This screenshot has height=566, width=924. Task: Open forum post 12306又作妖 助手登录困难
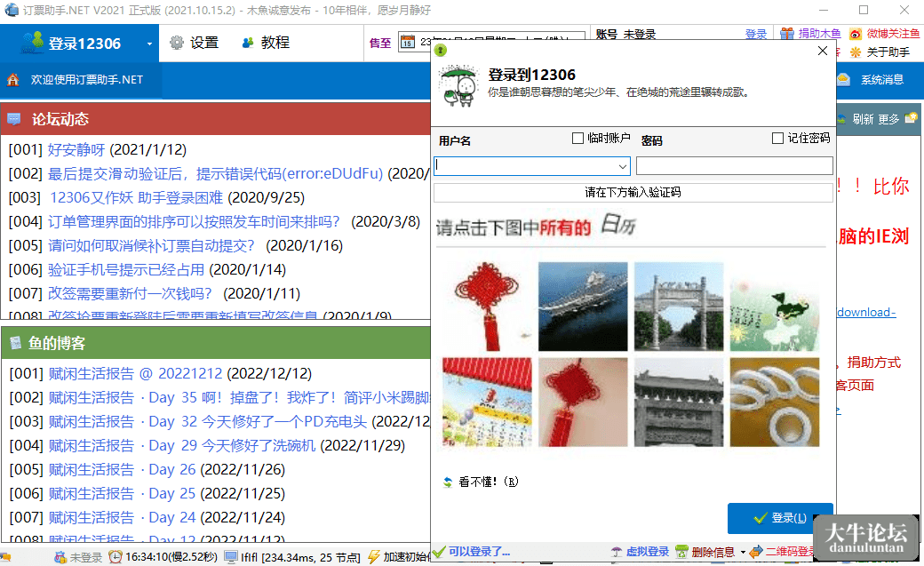point(136,197)
